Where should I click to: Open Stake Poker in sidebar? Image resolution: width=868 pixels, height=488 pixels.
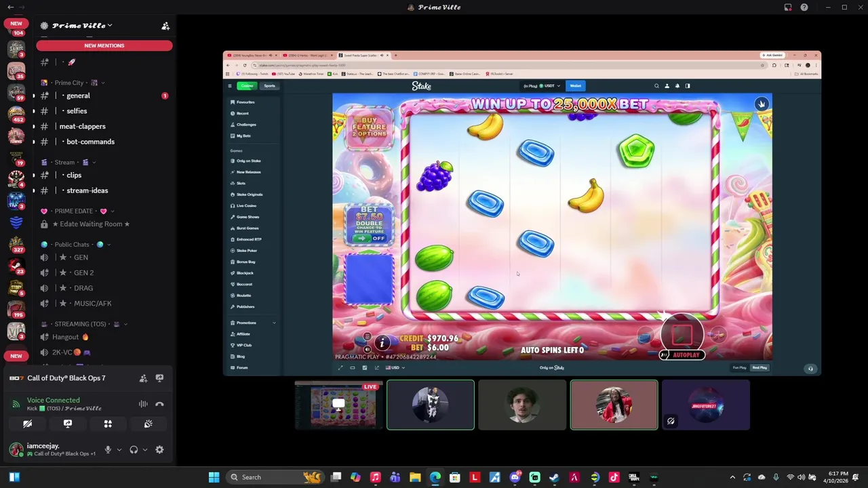[x=254, y=251]
